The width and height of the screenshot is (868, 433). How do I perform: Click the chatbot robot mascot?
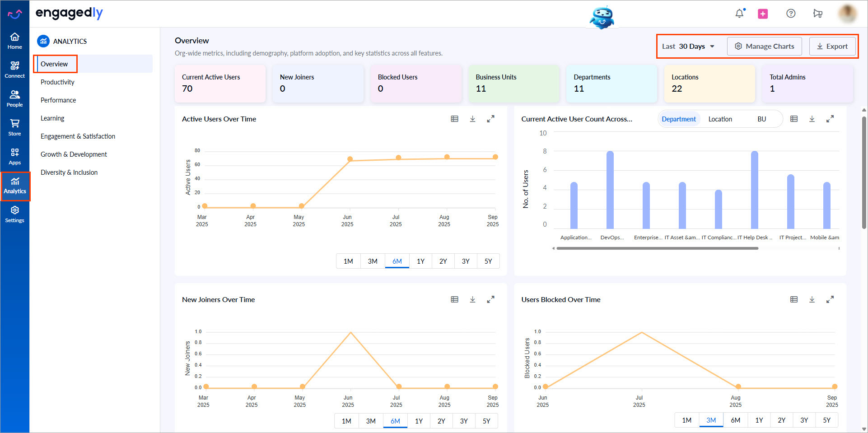click(602, 17)
